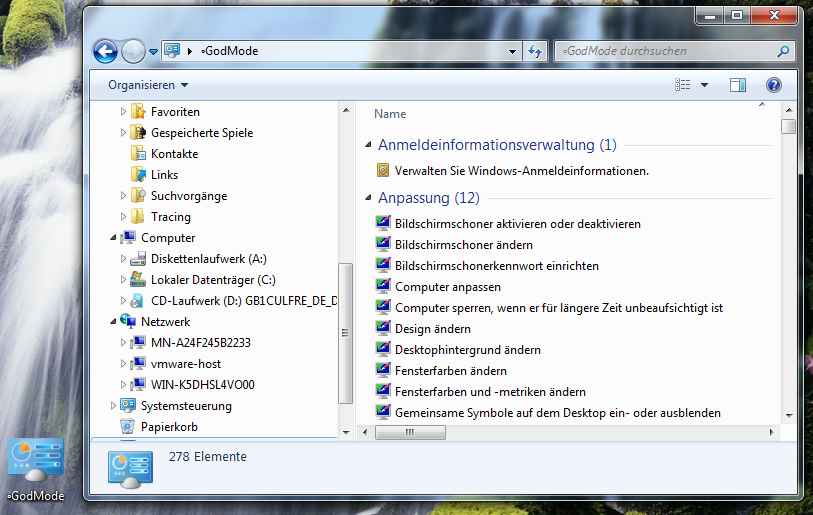Screen dimensions: 813x515
Task: Select the Systemsteuerung icon
Action: (x=128, y=406)
